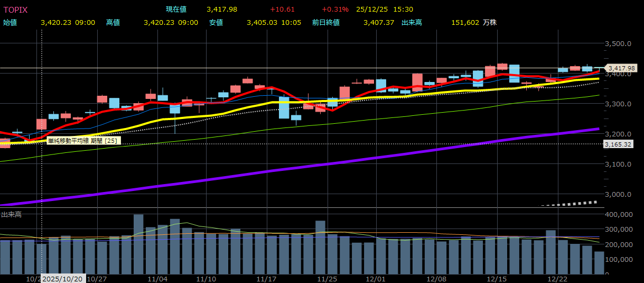Click the +0.31% change percentage
The width and height of the screenshot is (644, 283).
pyautogui.click(x=335, y=10)
